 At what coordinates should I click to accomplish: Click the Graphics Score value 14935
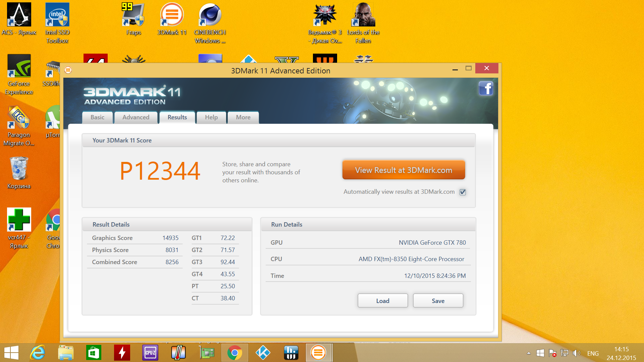(x=170, y=238)
